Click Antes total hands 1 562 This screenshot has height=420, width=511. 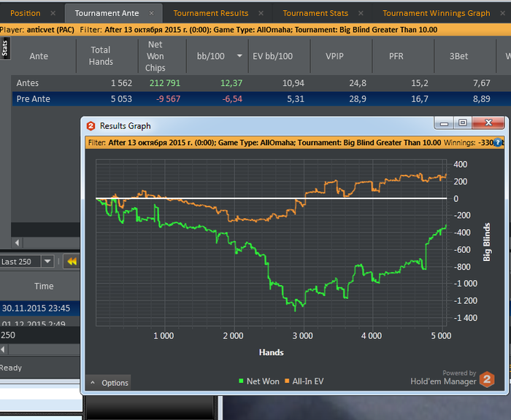(x=121, y=83)
